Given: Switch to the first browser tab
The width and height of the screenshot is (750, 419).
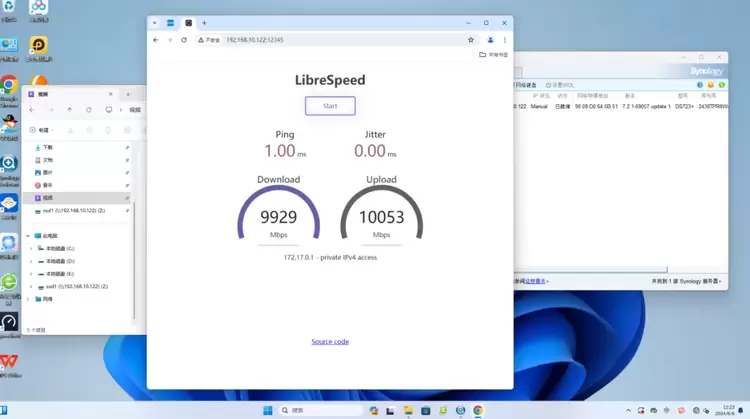Looking at the screenshot, I should tap(170, 22).
